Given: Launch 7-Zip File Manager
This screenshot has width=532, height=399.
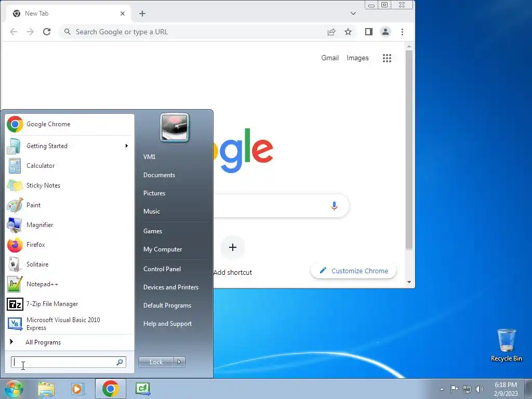Looking at the screenshot, I should [x=69, y=304].
